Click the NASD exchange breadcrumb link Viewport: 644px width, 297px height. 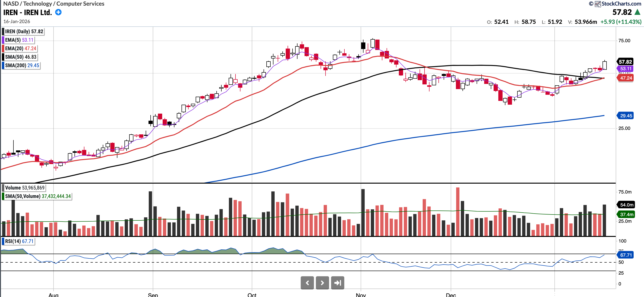coord(11,4)
